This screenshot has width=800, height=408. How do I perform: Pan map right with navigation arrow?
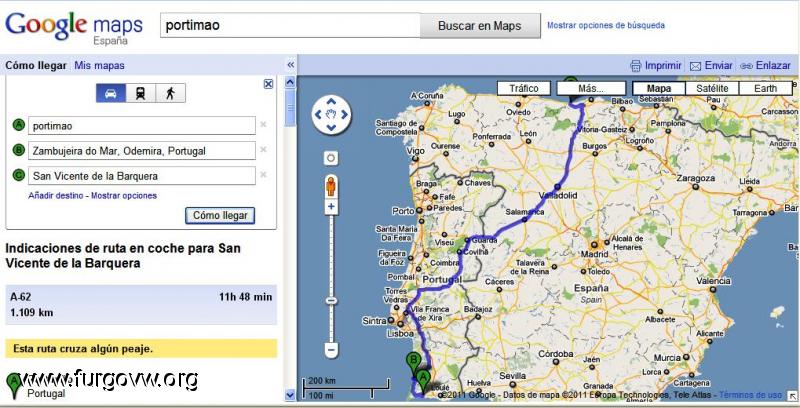tap(344, 115)
